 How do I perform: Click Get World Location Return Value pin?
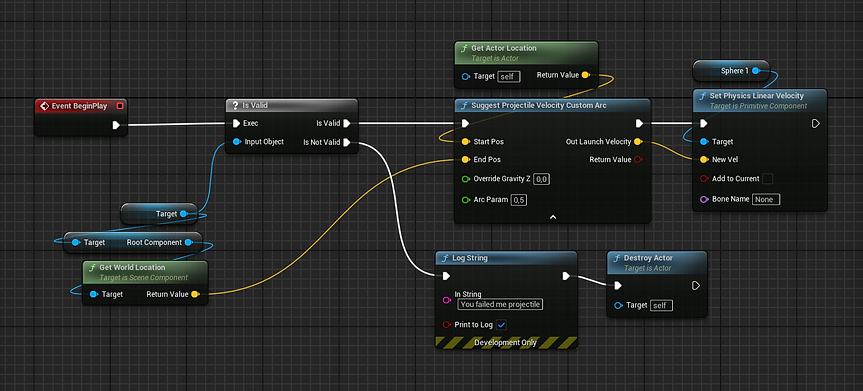click(x=195, y=295)
